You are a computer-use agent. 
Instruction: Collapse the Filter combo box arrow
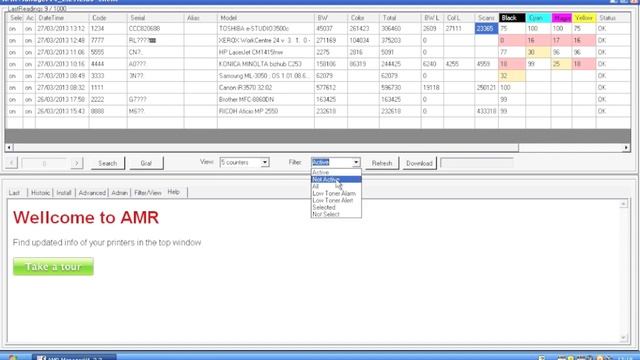point(356,162)
